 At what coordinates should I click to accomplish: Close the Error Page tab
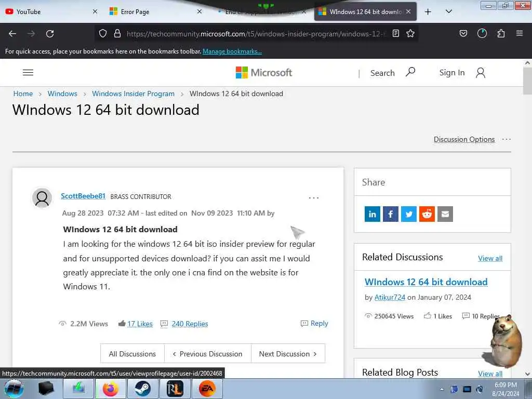point(199,11)
